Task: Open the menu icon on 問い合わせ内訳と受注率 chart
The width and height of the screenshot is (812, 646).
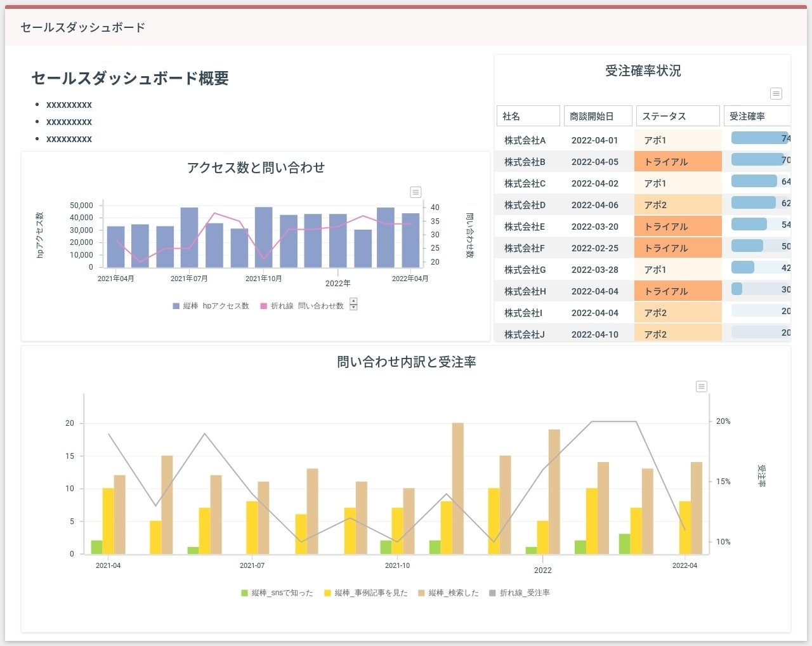Action: tap(700, 386)
